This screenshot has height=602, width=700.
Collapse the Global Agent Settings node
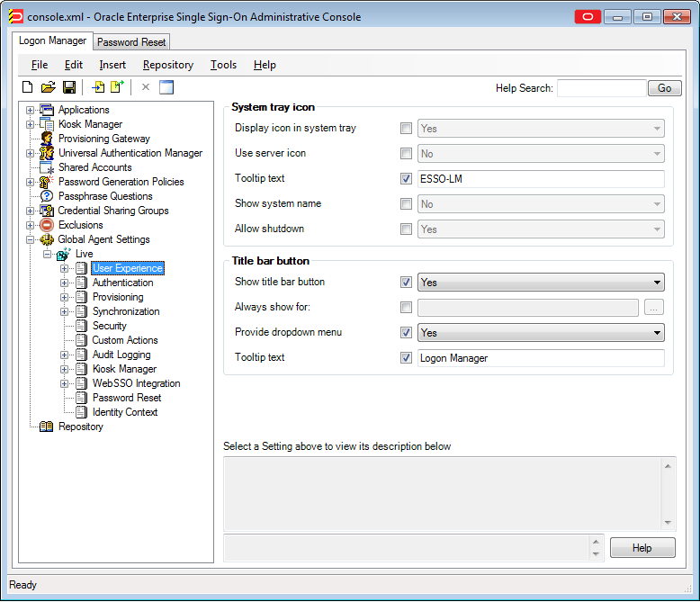click(30, 239)
